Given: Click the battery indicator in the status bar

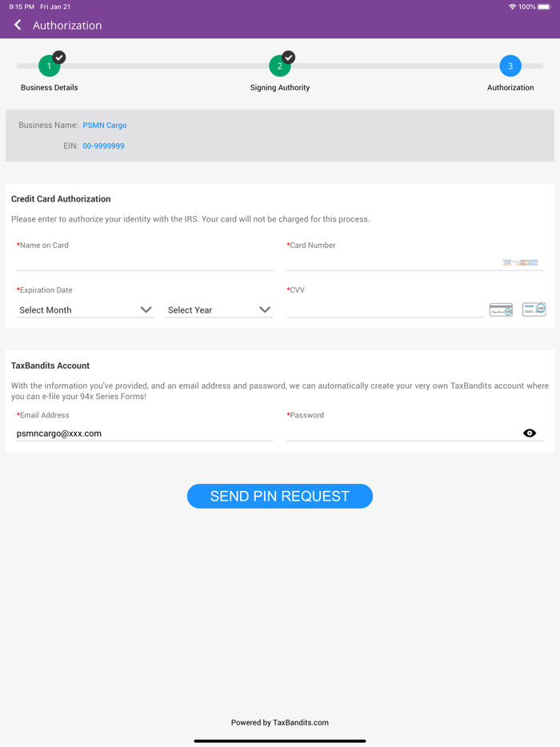Looking at the screenshot, I should click(542, 6).
